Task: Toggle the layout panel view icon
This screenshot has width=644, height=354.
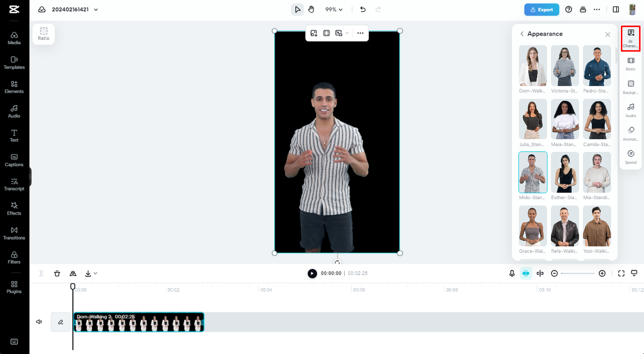Action: pos(616,10)
